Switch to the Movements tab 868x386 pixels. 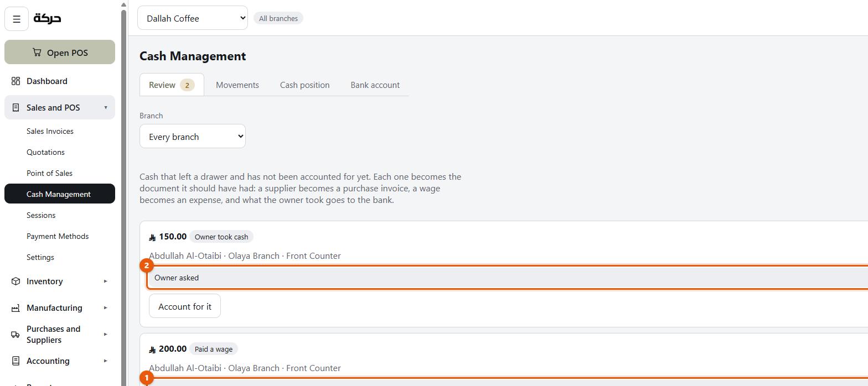tap(237, 85)
